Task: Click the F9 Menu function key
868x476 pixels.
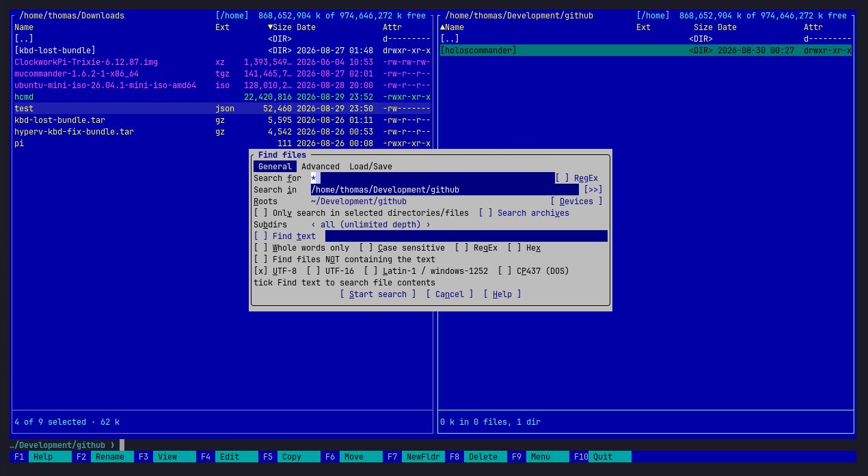Action: click(x=538, y=457)
